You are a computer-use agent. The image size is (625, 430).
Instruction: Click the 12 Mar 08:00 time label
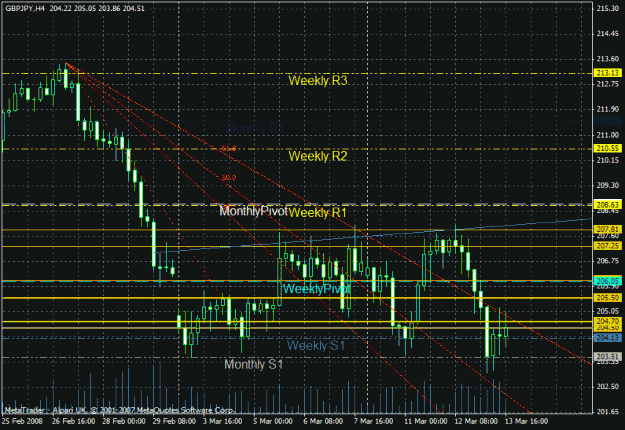[476, 421]
